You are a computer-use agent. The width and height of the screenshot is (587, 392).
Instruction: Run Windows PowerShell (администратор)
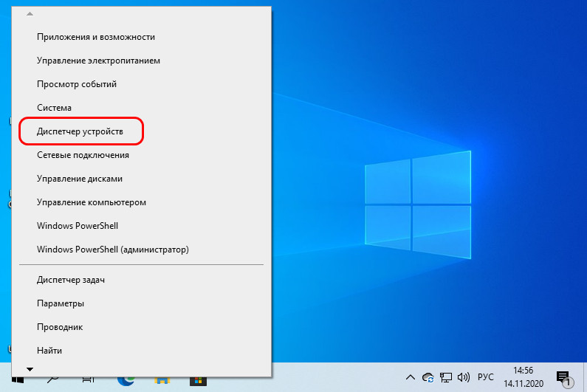tap(142, 250)
